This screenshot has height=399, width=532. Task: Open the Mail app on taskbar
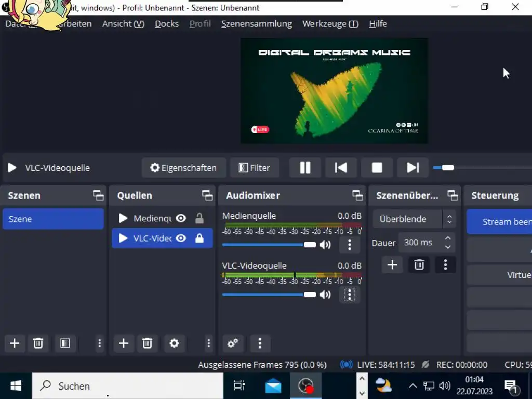click(x=273, y=386)
